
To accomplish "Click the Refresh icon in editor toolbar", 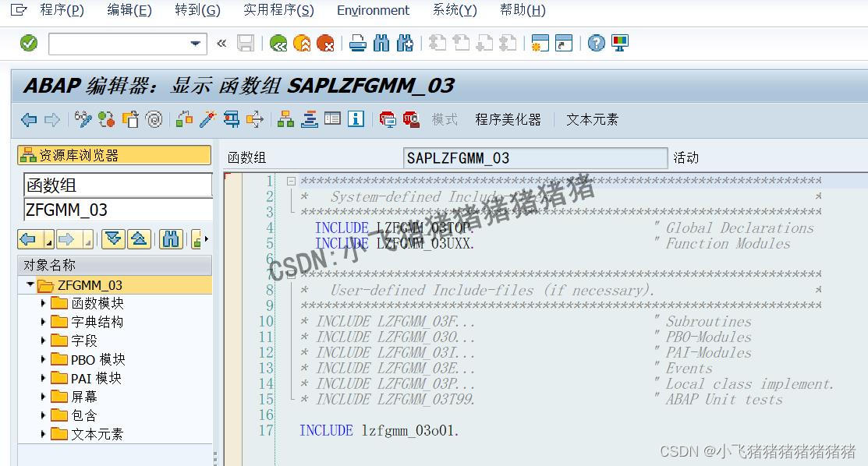I will pos(105,118).
